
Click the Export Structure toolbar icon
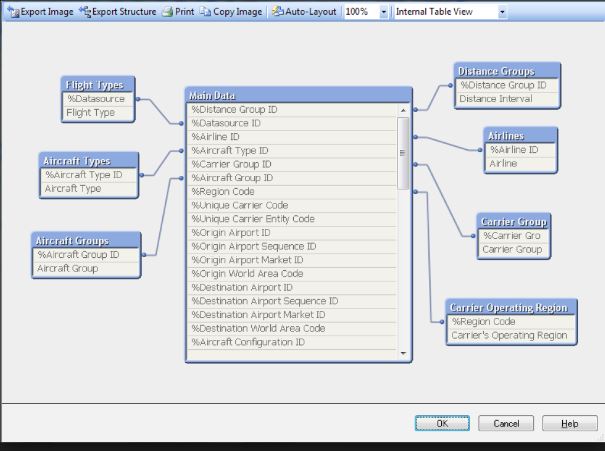(x=85, y=12)
